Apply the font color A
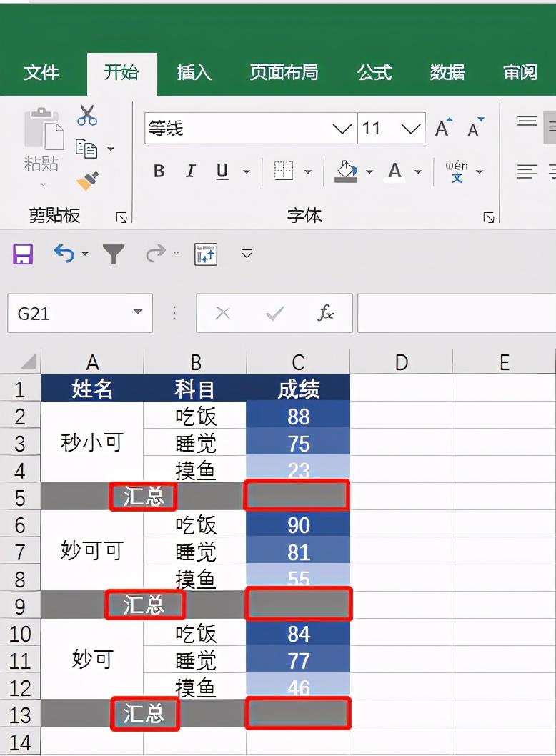This screenshot has width=556, height=756. click(x=395, y=171)
